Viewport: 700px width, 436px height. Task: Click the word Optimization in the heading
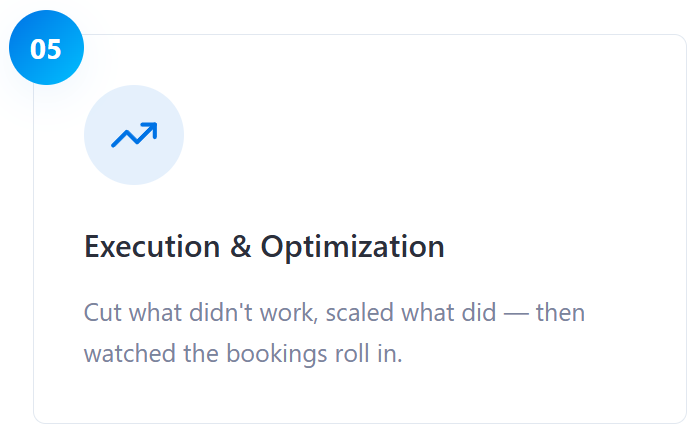click(x=353, y=247)
